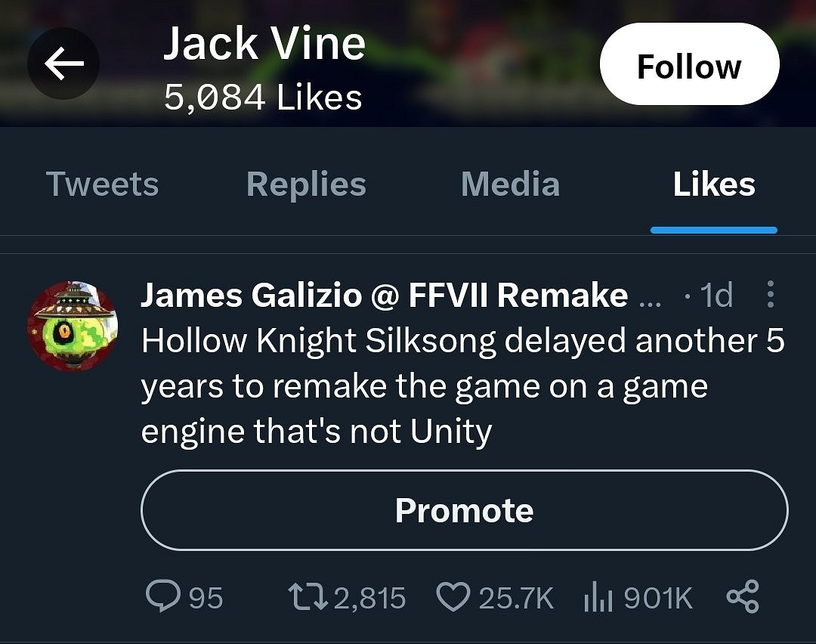The height and width of the screenshot is (644, 816).
Task: Open James Galizio's profile picture
Action: tap(73, 326)
